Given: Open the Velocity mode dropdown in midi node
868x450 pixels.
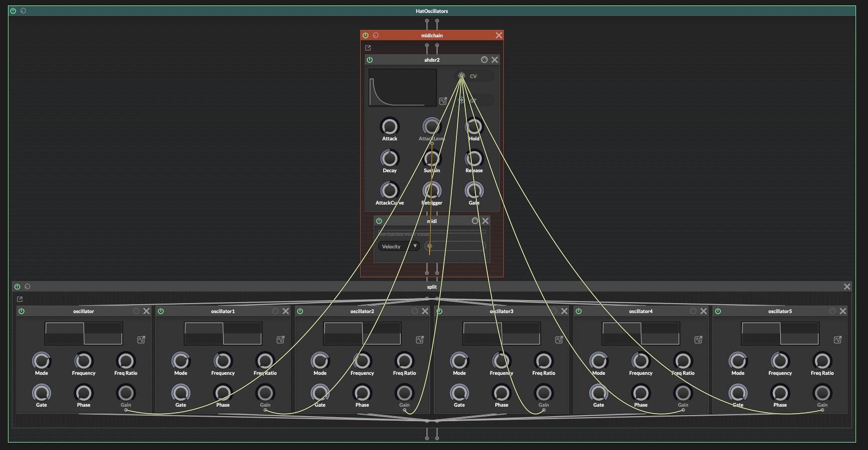Looking at the screenshot, I should point(399,246).
